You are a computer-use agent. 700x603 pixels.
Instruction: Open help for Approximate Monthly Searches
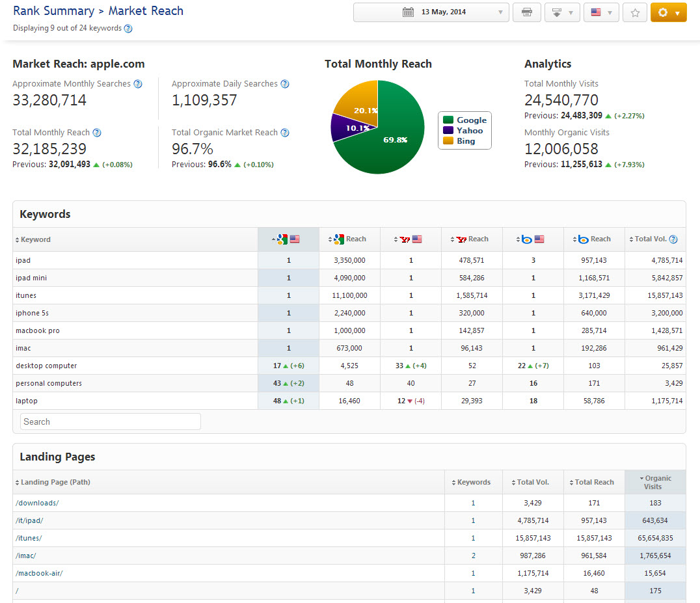pos(137,84)
